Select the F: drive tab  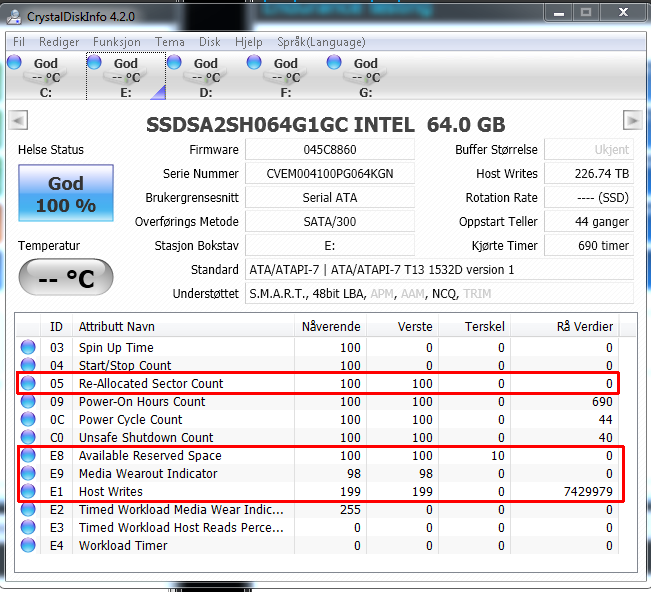pos(286,77)
